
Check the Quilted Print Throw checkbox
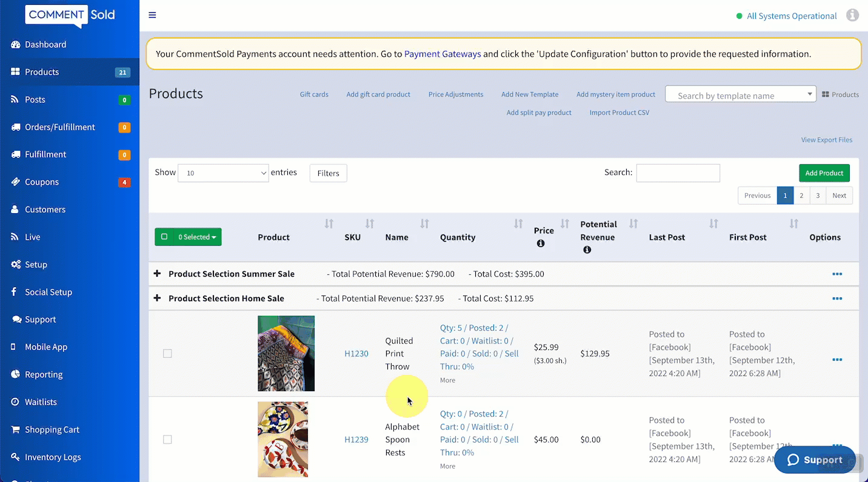[x=167, y=354]
